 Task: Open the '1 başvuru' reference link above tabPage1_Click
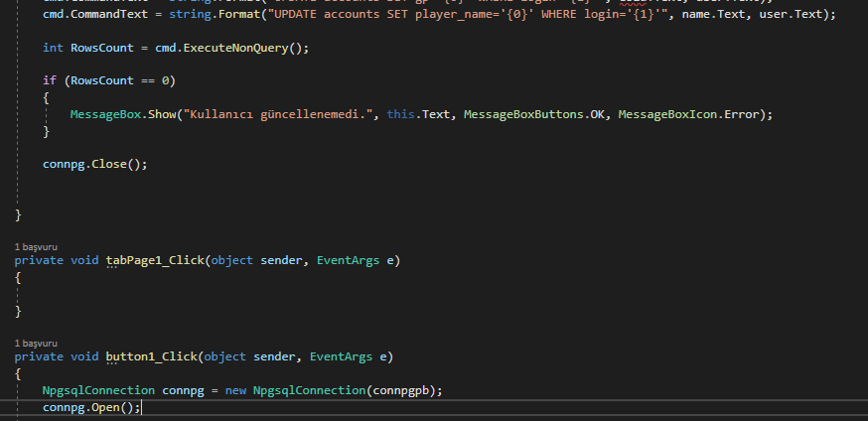pos(36,246)
